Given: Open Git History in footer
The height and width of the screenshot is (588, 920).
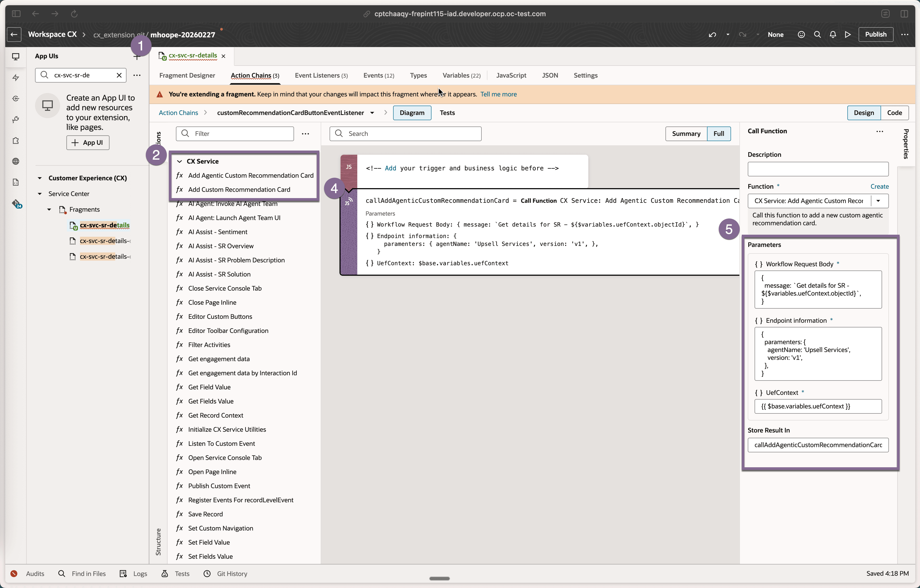Looking at the screenshot, I should pyautogui.click(x=225, y=573).
